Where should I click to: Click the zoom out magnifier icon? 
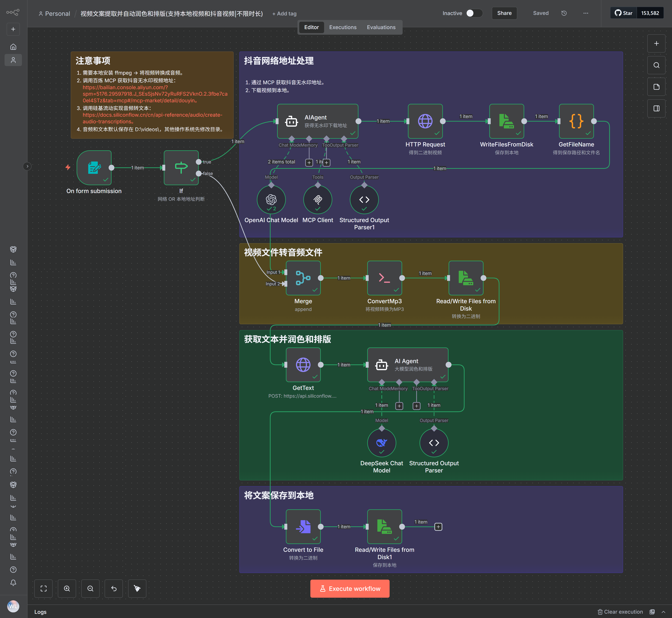90,589
